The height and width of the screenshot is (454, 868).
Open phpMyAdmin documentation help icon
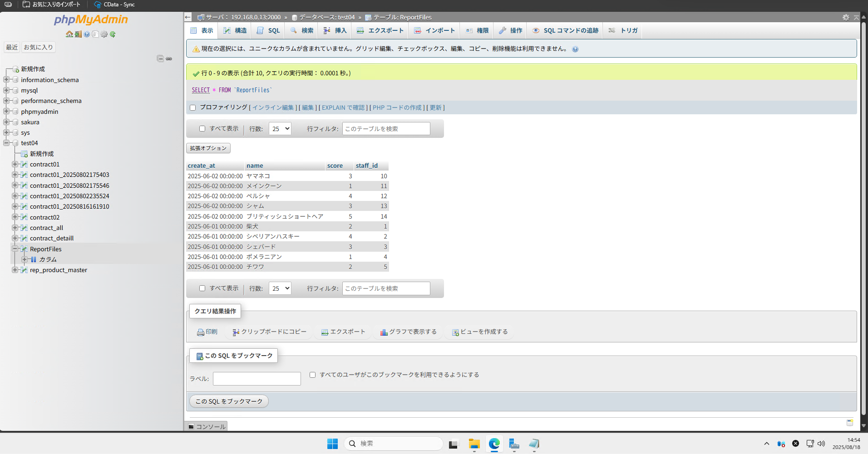pos(87,34)
